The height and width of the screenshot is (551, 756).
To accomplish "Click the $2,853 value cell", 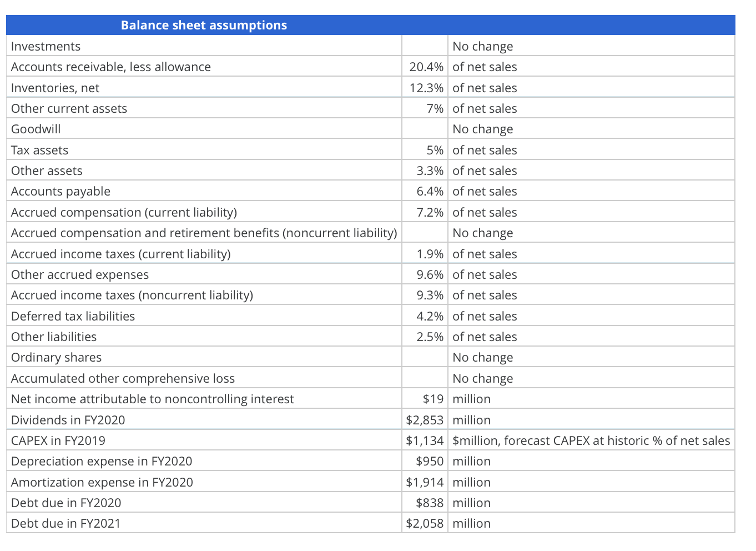I will click(425, 420).
